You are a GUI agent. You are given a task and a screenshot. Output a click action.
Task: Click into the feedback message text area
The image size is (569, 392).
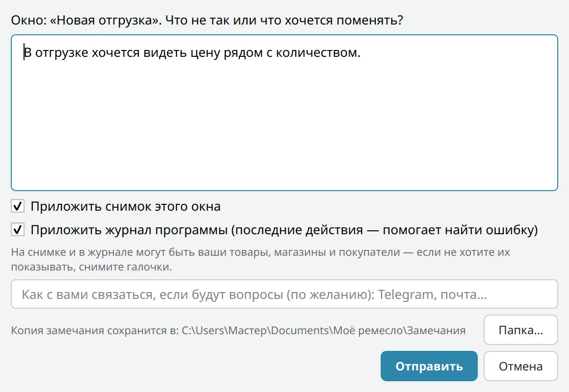tap(284, 113)
